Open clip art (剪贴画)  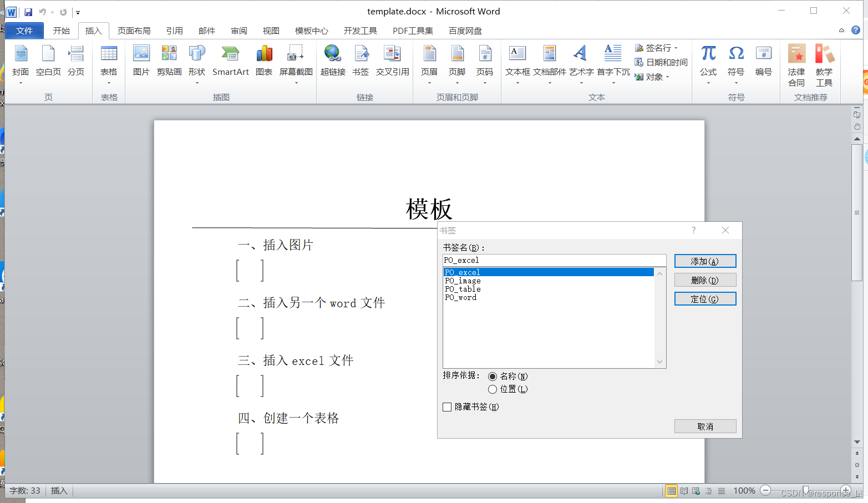[x=169, y=61]
